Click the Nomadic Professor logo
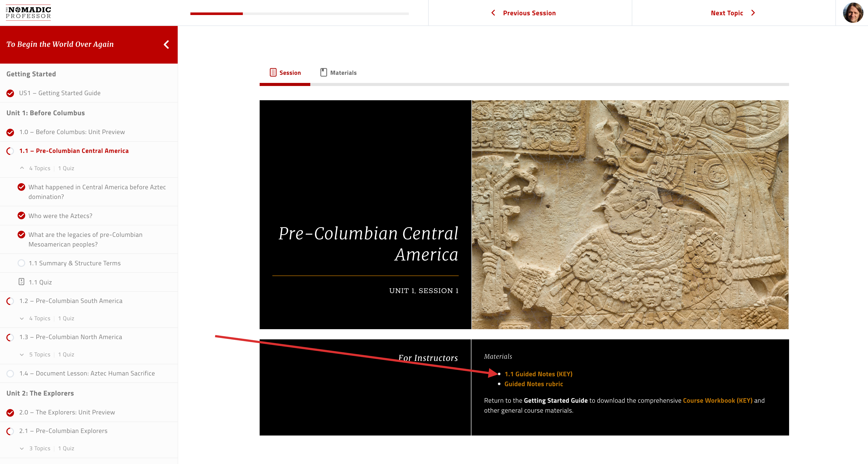Image resolution: width=868 pixels, height=464 pixels. pos(28,13)
